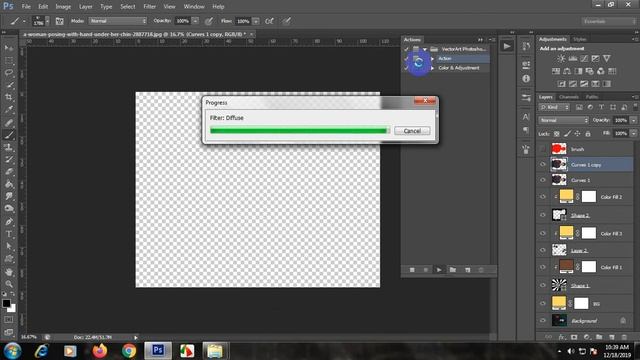Hide the Curves 1 layer
The width and height of the screenshot is (640, 360).
(x=542, y=180)
